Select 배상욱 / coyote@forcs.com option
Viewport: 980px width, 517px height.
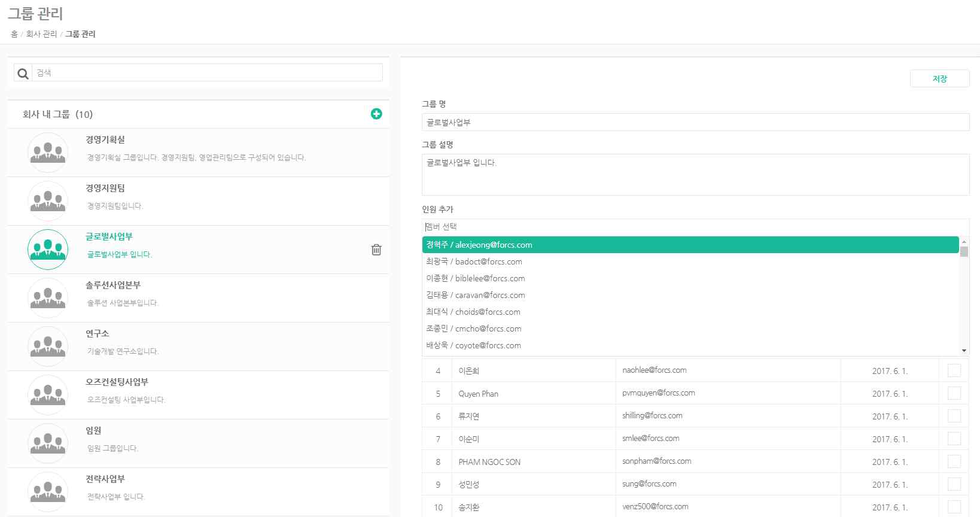(x=690, y=345)
